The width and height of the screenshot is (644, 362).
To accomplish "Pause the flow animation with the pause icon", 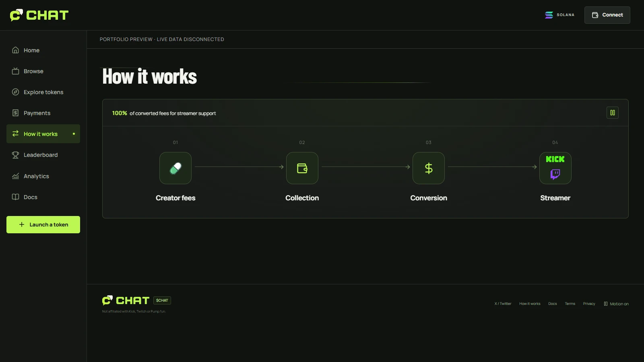I will click(612, 113).
